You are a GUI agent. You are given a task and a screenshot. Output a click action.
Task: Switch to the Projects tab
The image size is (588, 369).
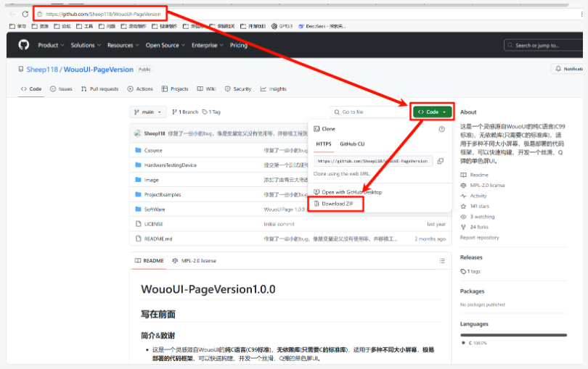click(175, 88)
